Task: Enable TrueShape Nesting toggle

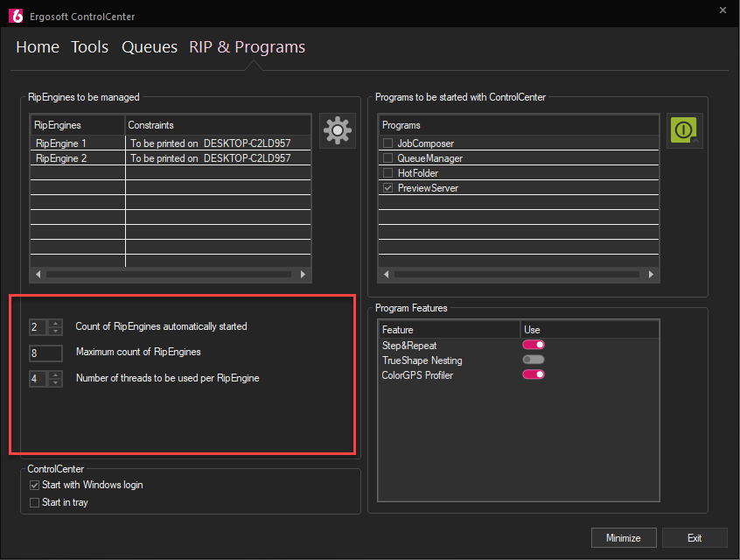Action: (534, 360)
